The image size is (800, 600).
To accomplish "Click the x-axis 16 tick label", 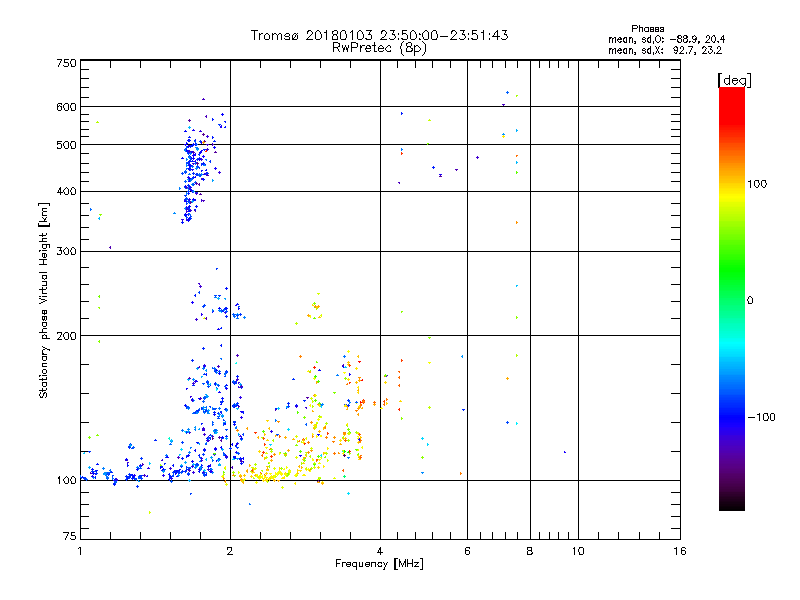I will point(680,551).
